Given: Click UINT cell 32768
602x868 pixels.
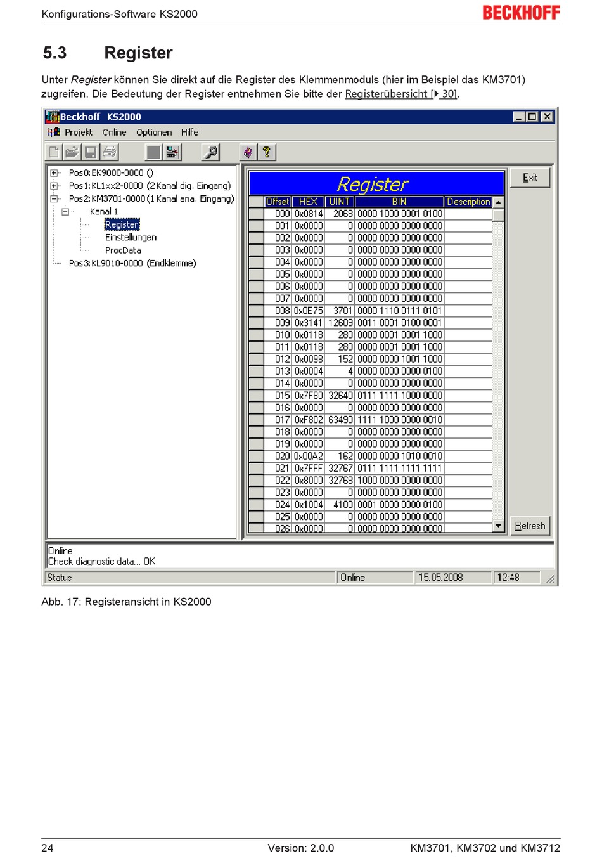Looking at the screenshot, I should (340, 480).
